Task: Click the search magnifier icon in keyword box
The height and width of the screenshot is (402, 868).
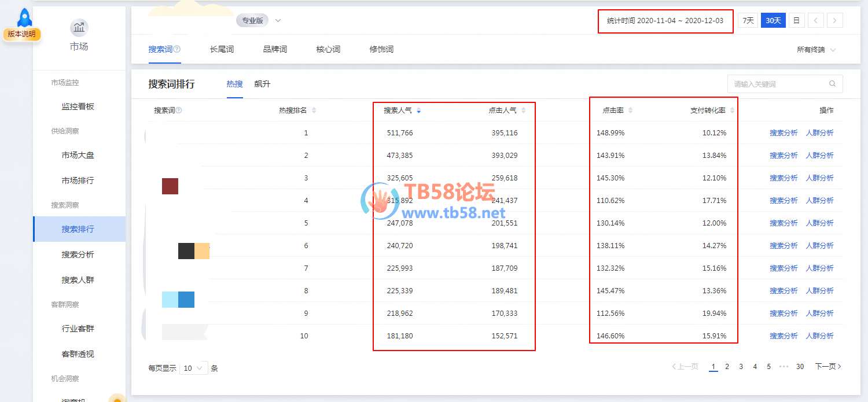Action: tap(832, 84)
